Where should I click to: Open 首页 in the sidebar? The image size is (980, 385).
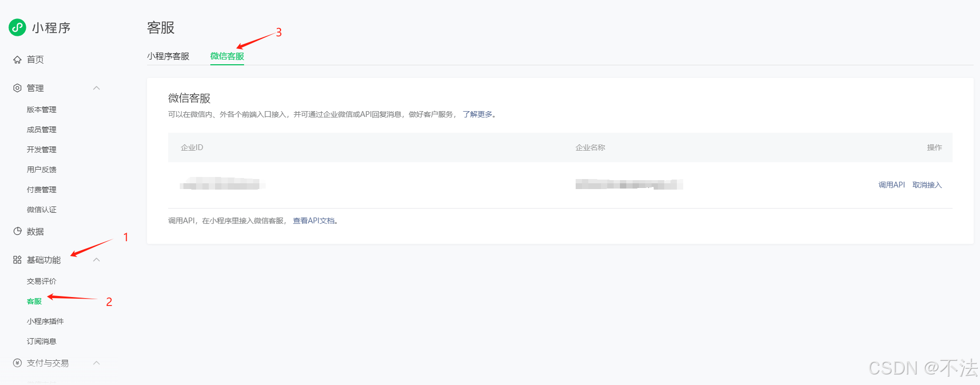tap(35, 60)
